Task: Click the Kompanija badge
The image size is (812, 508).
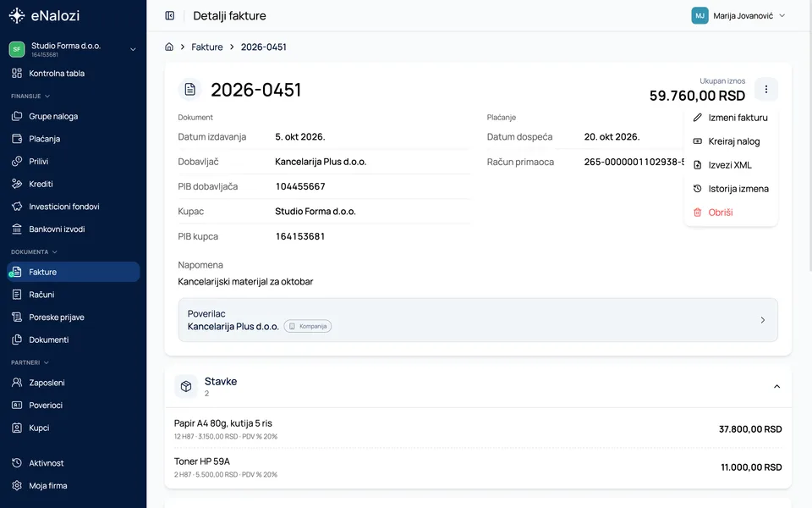Action: [x=308, y=326]
